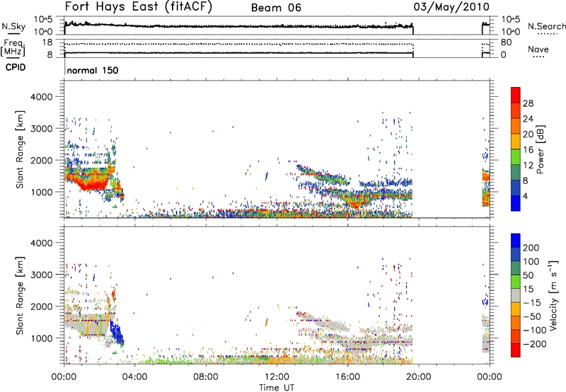Select the blue velocity patch near 03:00
Screen dimensions: 566x392
tap(117, 332)
